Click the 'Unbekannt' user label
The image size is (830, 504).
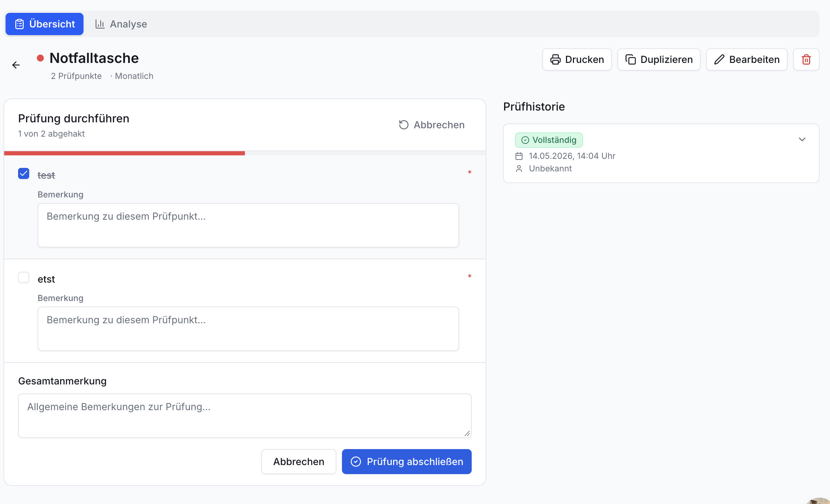pos(550,169)
